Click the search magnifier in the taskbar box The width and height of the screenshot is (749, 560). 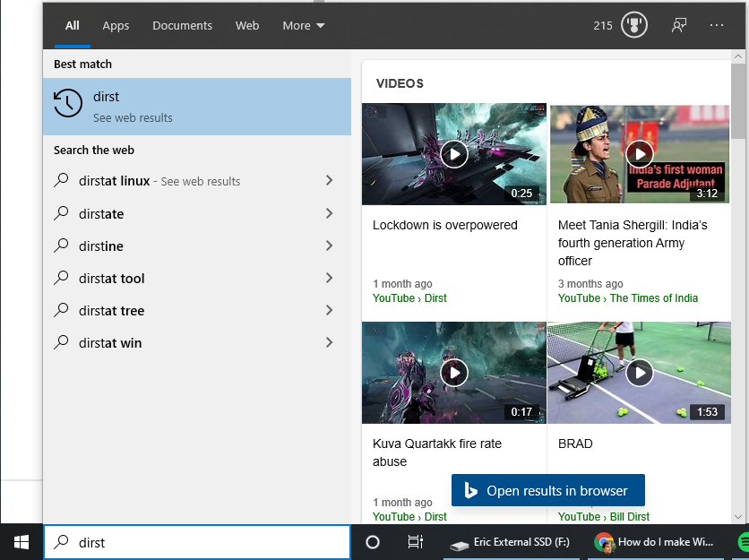pyautogui.click(x=61, y=541)
